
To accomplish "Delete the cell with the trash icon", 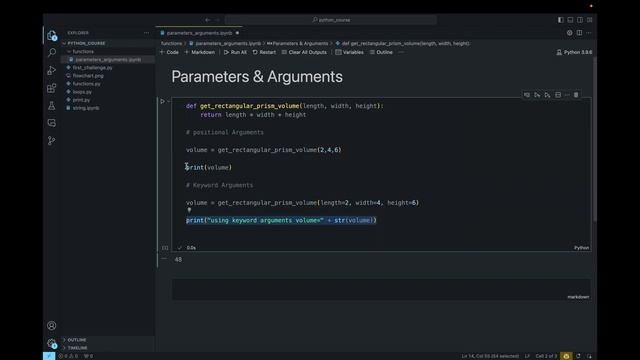I will click(576, 95).
